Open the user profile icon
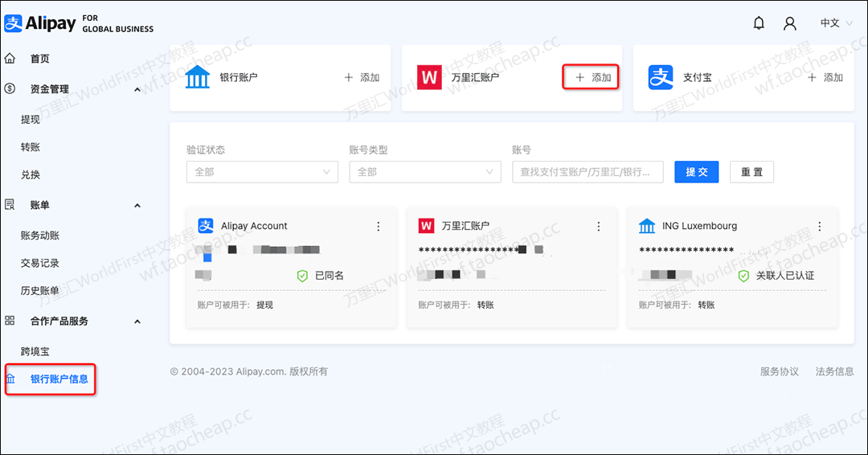Image resolution: width=868 pixels, height=455 pixels. (790, 23)
